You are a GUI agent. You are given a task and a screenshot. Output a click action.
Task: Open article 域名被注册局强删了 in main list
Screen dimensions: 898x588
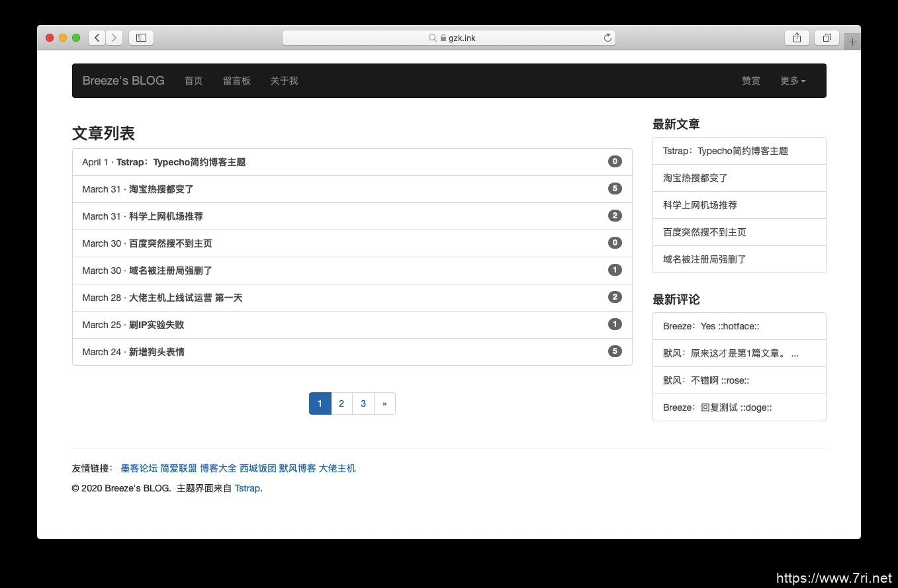(x=170, y=271)
